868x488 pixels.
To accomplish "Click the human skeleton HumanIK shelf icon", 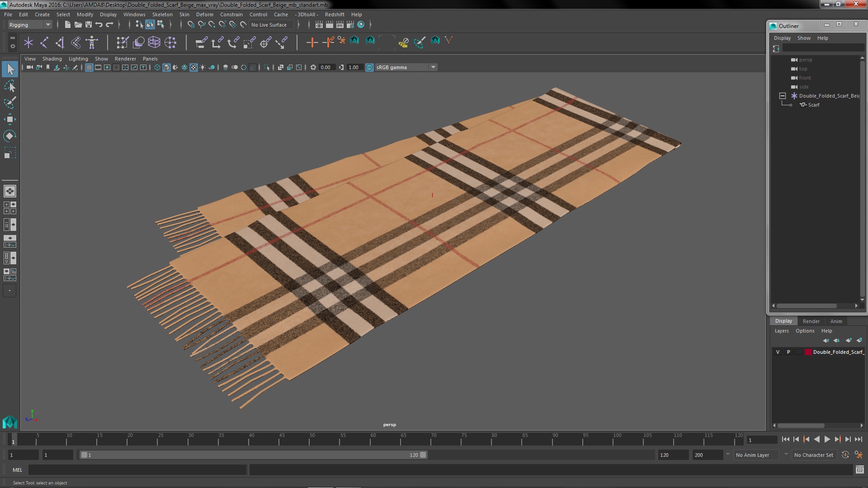I will tap(92, 42).
